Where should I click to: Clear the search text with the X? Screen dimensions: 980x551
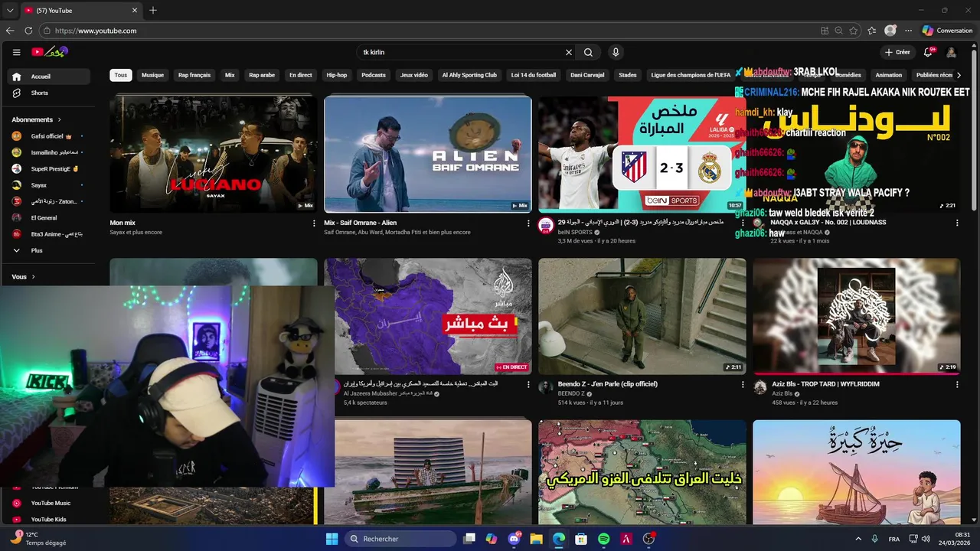[x=569, y=52]
